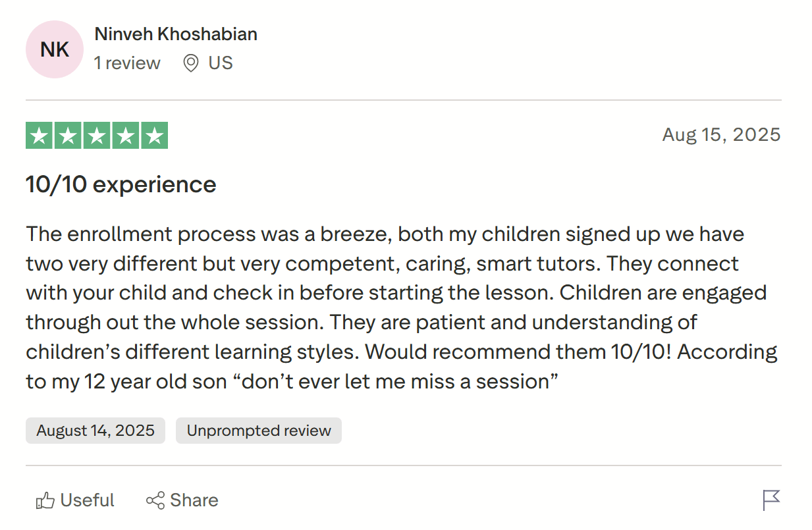Click the 'Aug 15, 2025' posted date
Viewport: 812px width, 530px height.
pyautogui.click(x=721, y=134)
